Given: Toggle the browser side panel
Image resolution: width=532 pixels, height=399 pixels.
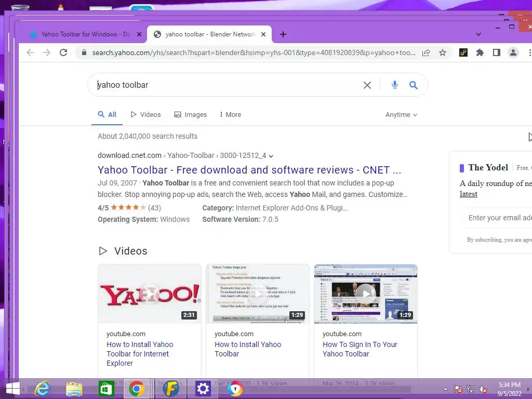Looking at the screenshot, I should click(496, 52).
